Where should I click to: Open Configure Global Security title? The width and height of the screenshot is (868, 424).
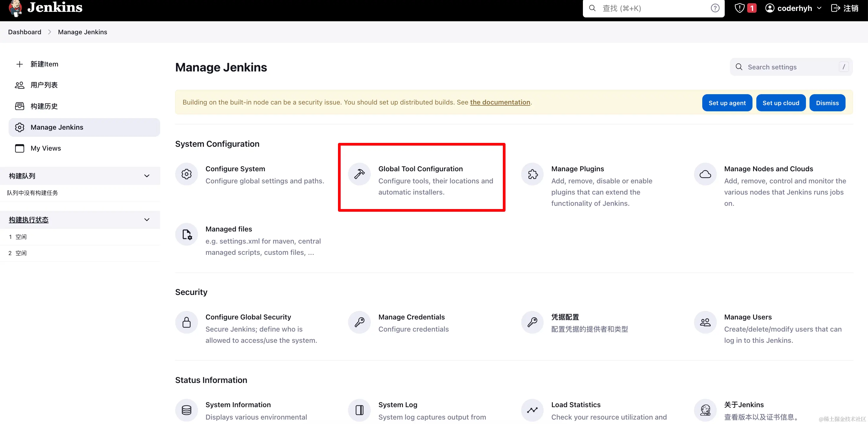248,317
